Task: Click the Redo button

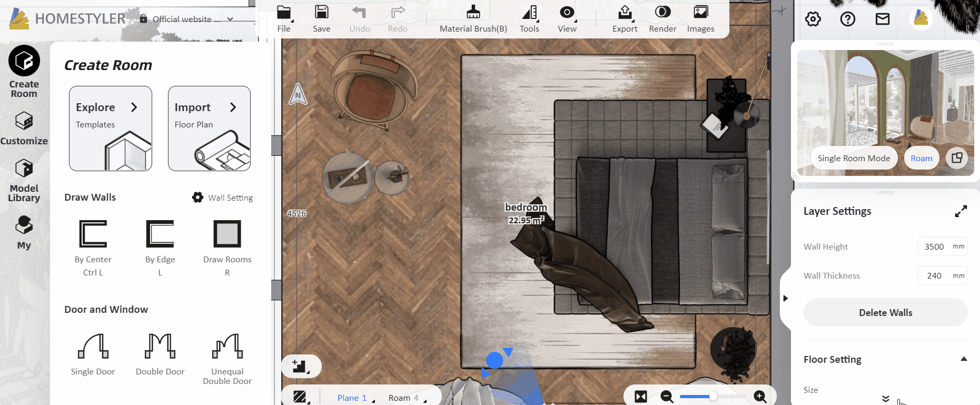Action: click(x=398, y=19)
